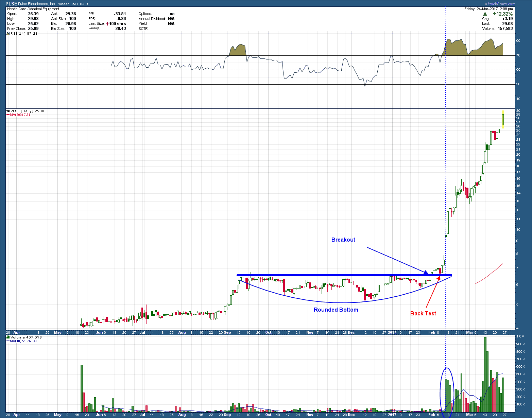Click the Back Test annotation label
Screen dimensions: 532x418
(423, 313)
